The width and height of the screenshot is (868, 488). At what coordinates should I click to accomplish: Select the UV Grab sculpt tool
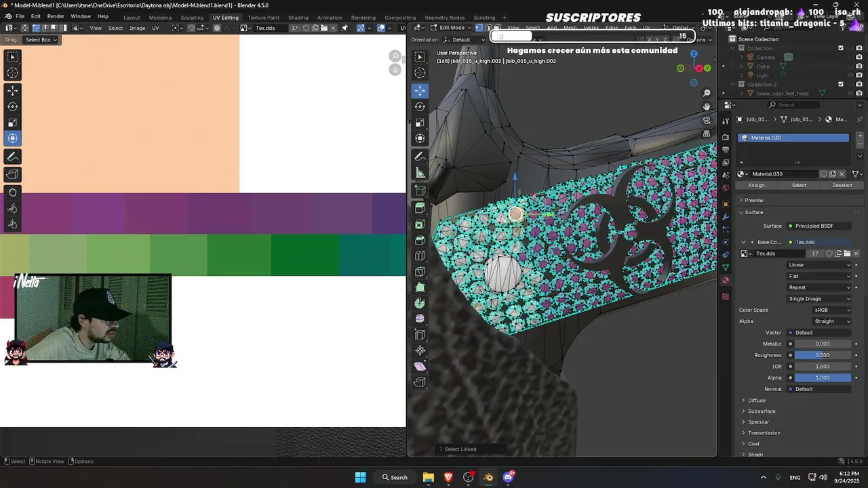click(12, 192)
